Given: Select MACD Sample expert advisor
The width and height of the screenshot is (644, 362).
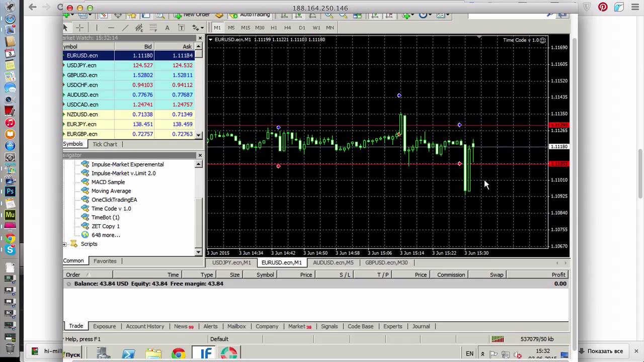Looking at the screenshot, I should coord(108,182).
